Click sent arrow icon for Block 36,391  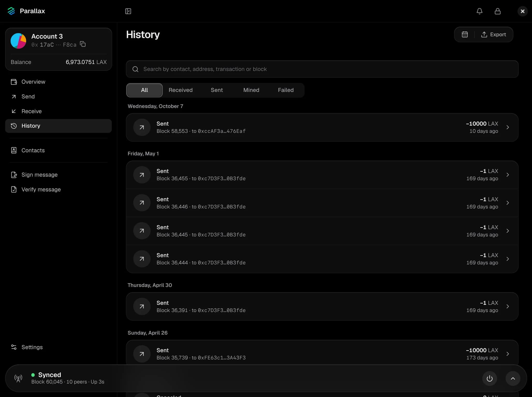[x=142, y=307]
